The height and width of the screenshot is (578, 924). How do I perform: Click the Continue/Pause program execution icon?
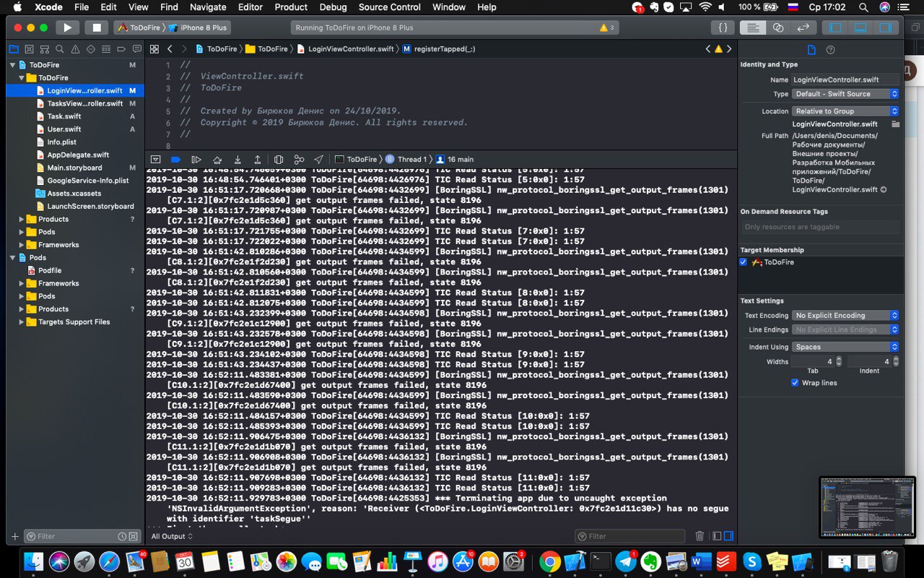(196, 159)
